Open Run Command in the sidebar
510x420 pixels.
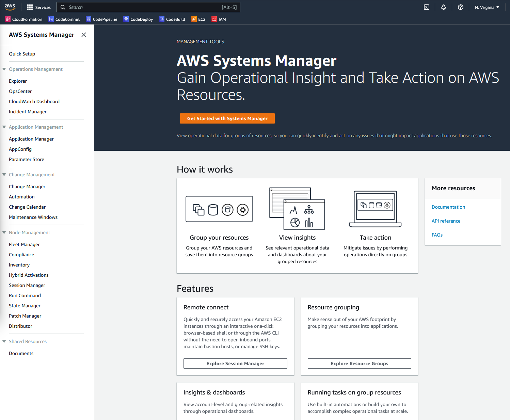[x=25, y=295]
